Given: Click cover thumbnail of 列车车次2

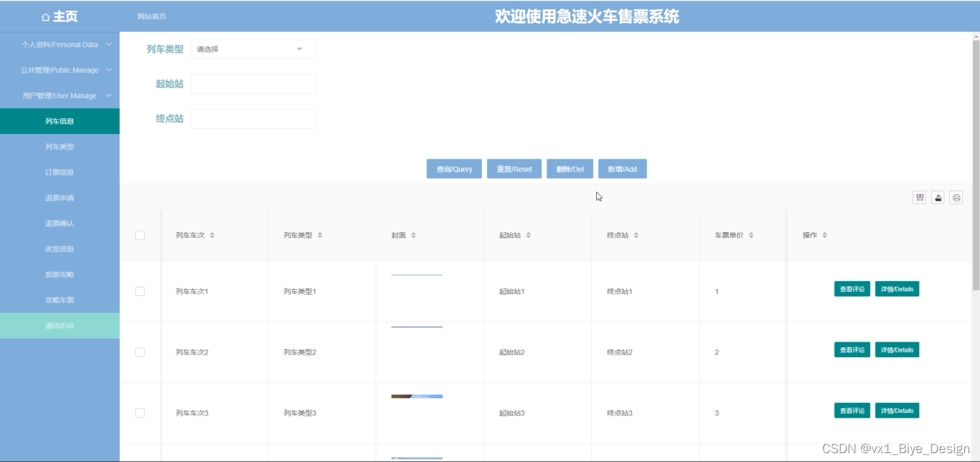Looking at the screenshot, I should pyautogui.click(x=416, y=327).
